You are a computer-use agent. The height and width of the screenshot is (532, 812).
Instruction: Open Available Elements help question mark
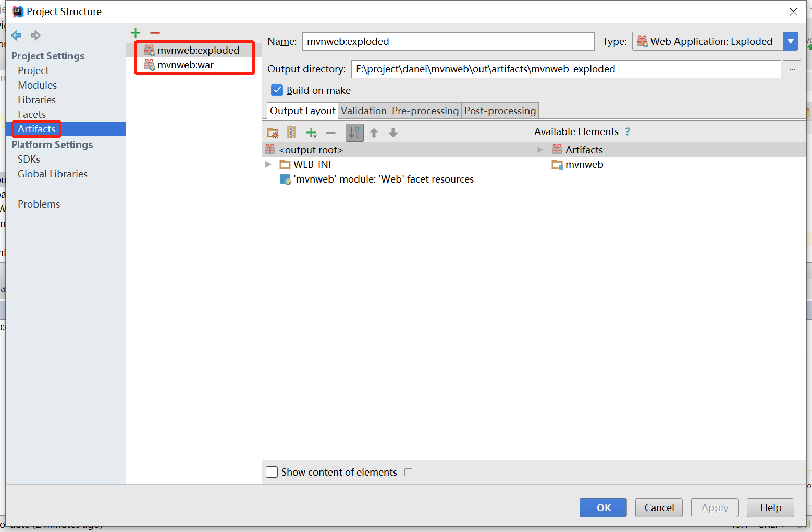click(x=628, y=131)
